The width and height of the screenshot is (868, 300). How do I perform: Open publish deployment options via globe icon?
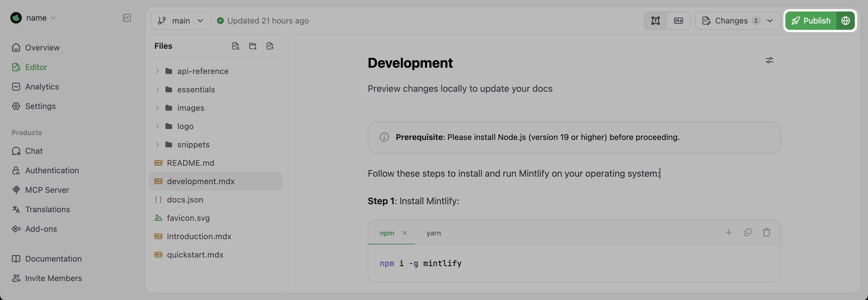coord(846,21)
